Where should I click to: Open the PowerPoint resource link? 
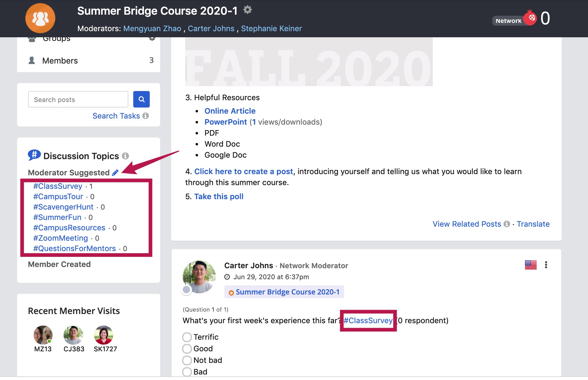[x=226, y=122]
